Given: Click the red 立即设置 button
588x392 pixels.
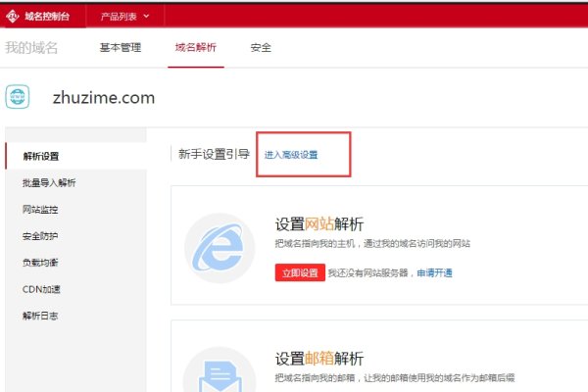Looking at the screenshot, I should [x=300, y=272].
